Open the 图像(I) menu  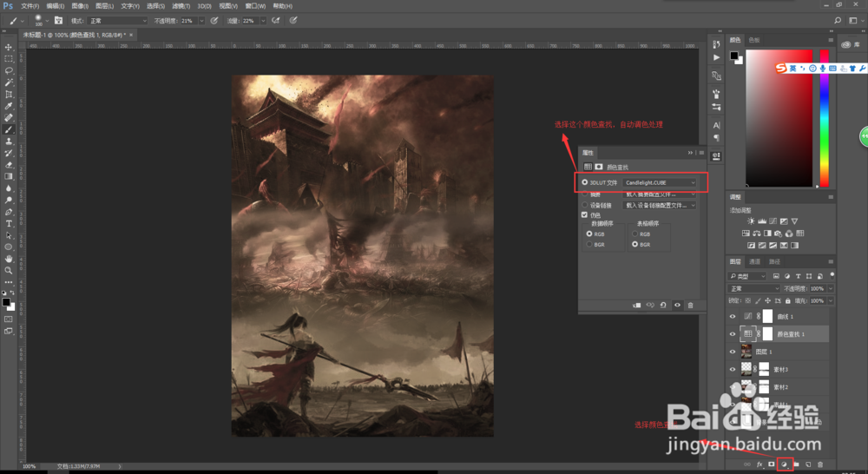pyautogui.click(x=80, y=6)
